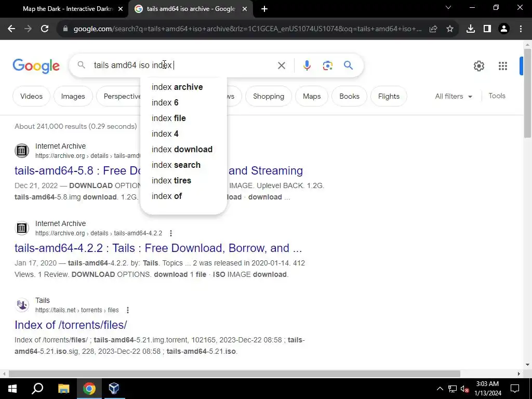Filter results by Maps
This screenshot has width=532, height=399.
point(312,96)
